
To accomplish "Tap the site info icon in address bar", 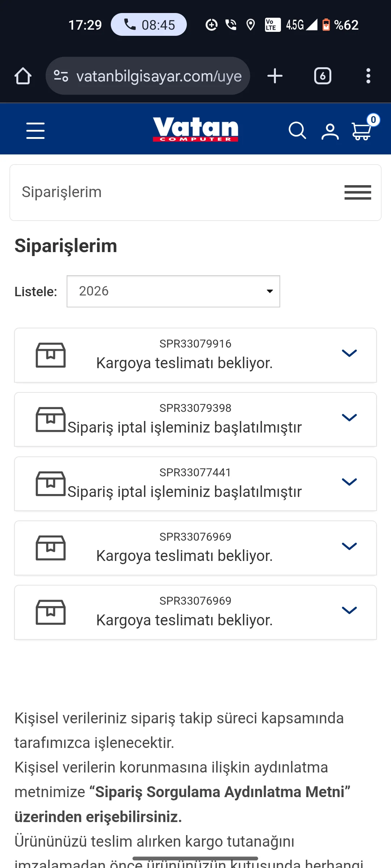I will click(x=61, y=76).
